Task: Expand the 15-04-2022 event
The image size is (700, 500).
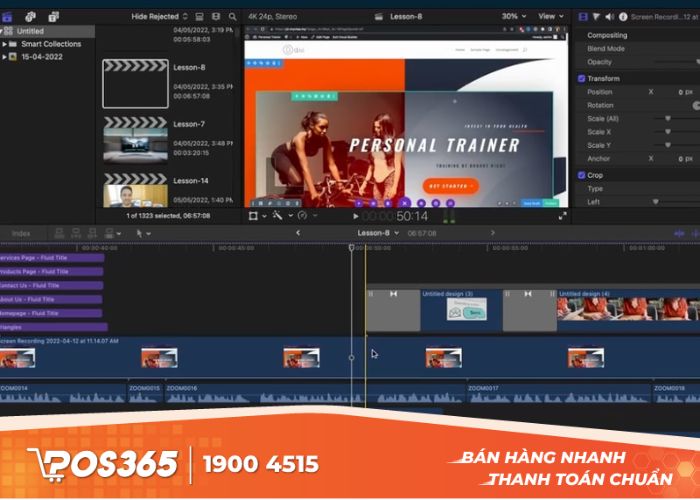Action: pyautogui.click(x=4, y=57)
